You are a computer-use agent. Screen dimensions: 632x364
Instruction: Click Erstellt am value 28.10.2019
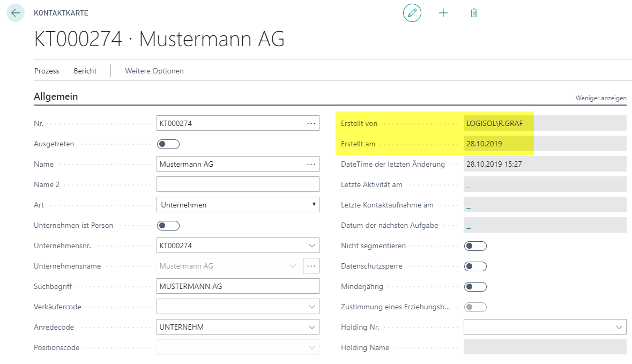[x=545, y=144]
